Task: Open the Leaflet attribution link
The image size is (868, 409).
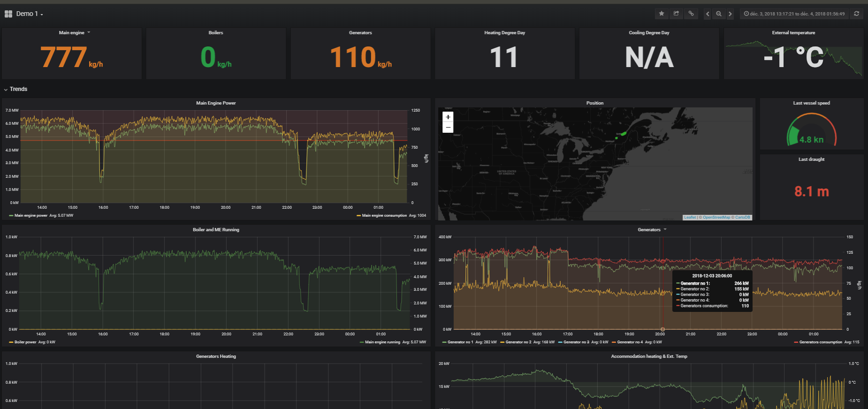Action: 690,217
